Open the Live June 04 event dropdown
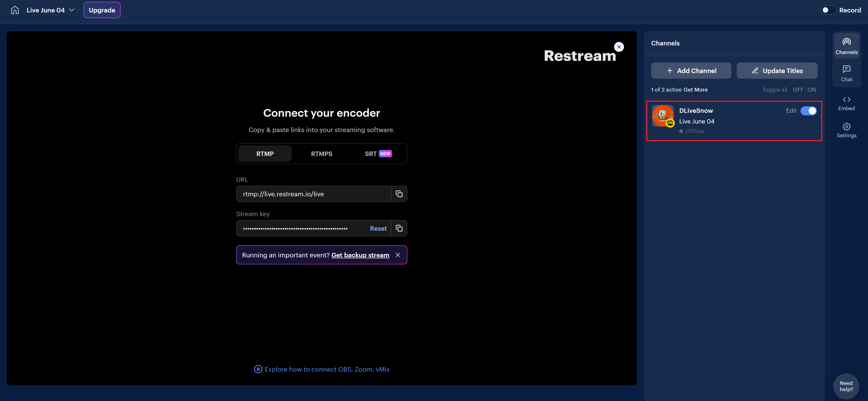Screen dimensions: 868x401 pyautogui.click(x=50, y=10)
